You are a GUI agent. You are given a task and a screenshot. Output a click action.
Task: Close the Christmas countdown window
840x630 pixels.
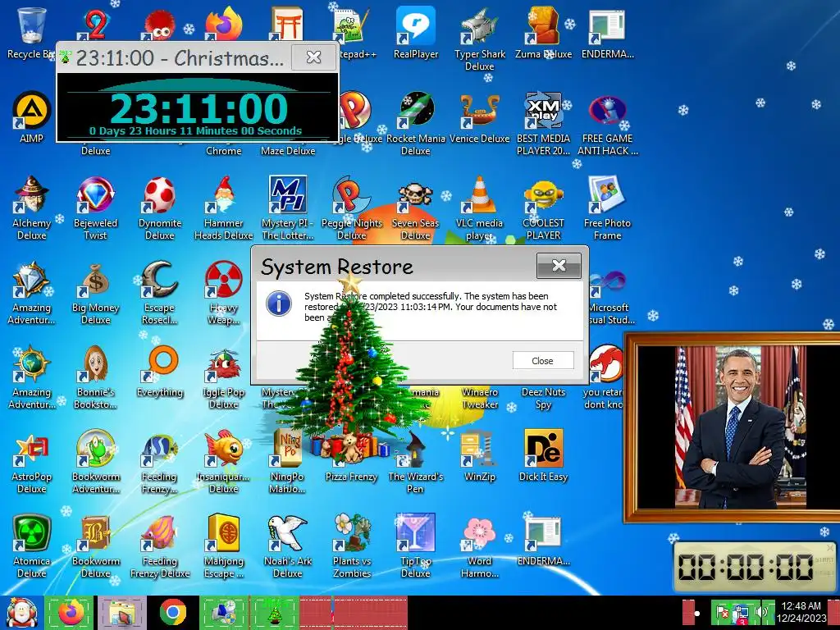pos(313,57)
